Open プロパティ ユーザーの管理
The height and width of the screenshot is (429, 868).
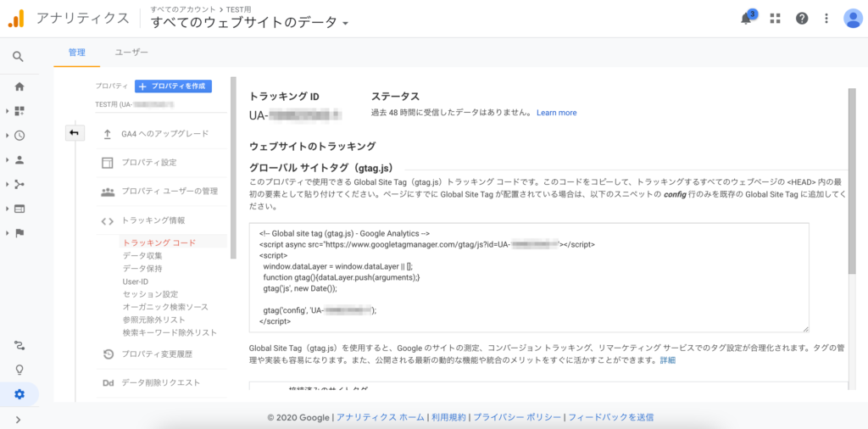pyautogui.click(x=170, y=192)
